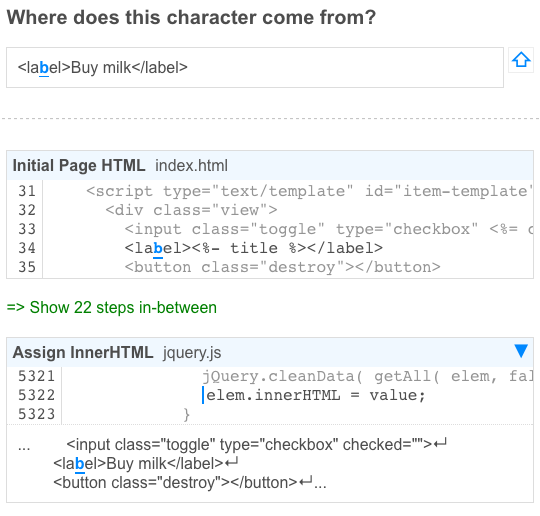Screen dimensions: 540x516
Task: Select line 34 with label title template
Action: [253, 248]
